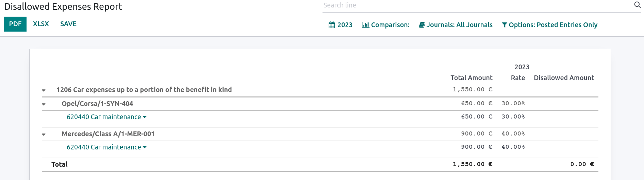Open dropdown caret under Opel Car maintenance
This screenshot has height=180, width=644.
click(145, 117)
